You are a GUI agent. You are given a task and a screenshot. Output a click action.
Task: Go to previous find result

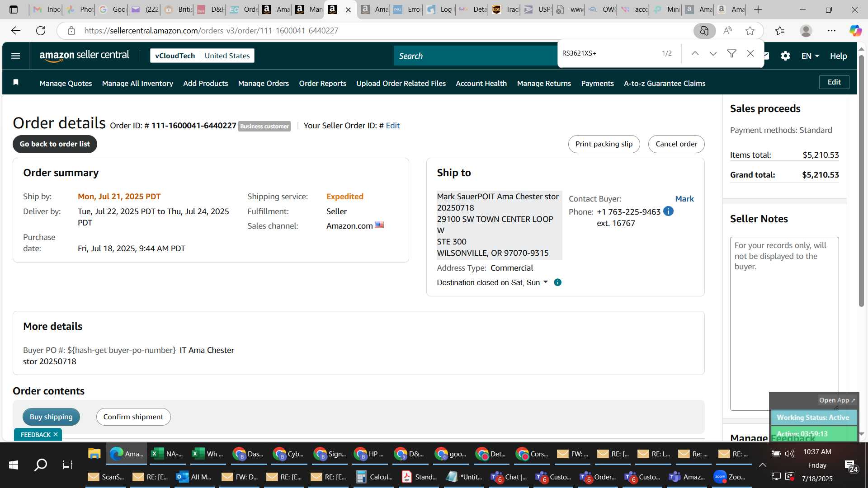[x=695, y=53]
